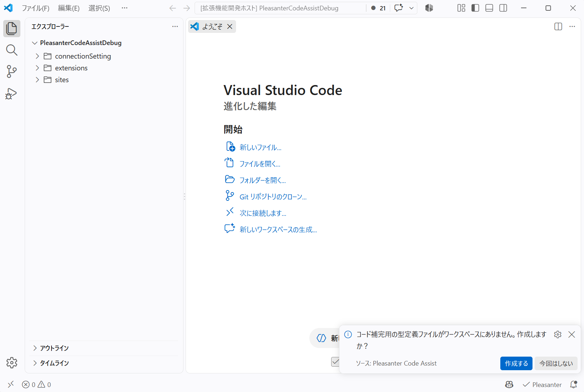Click the New File icon on welcome page
584x392 pixels.
pos(230,147)
